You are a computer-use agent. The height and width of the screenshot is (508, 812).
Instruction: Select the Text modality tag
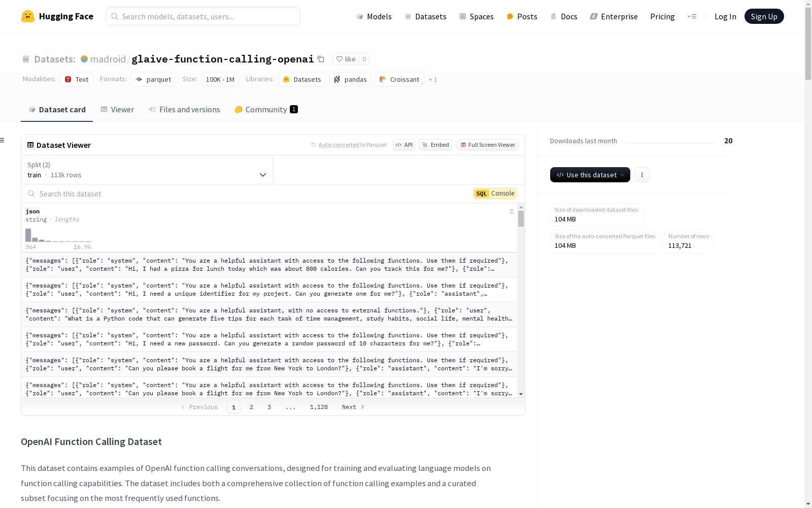(x=76, y=79)
